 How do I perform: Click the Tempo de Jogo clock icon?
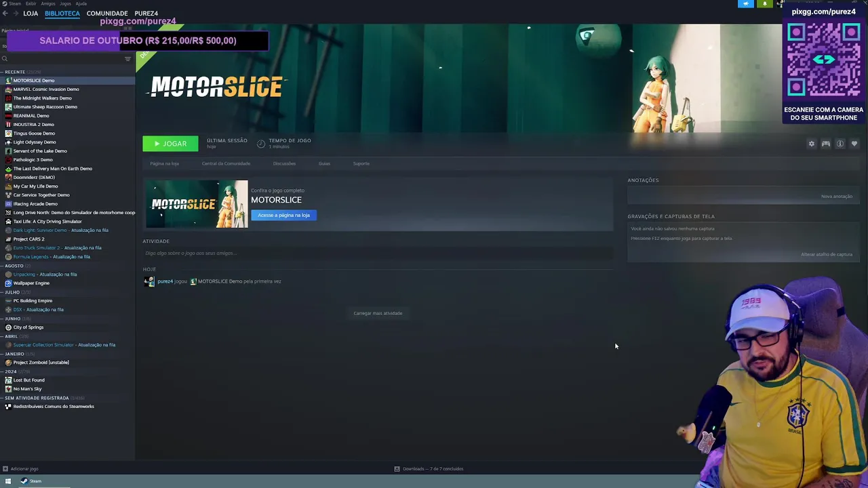coord(261,144)
